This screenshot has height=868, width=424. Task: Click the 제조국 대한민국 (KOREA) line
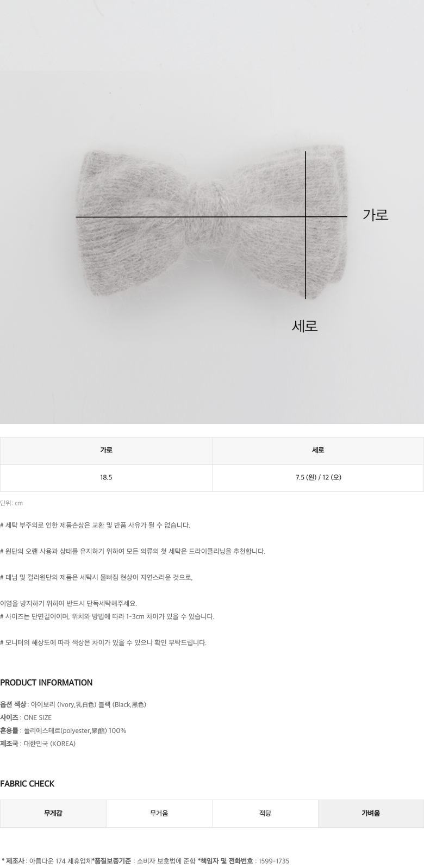pyautogui.click(x=38, y=744)
